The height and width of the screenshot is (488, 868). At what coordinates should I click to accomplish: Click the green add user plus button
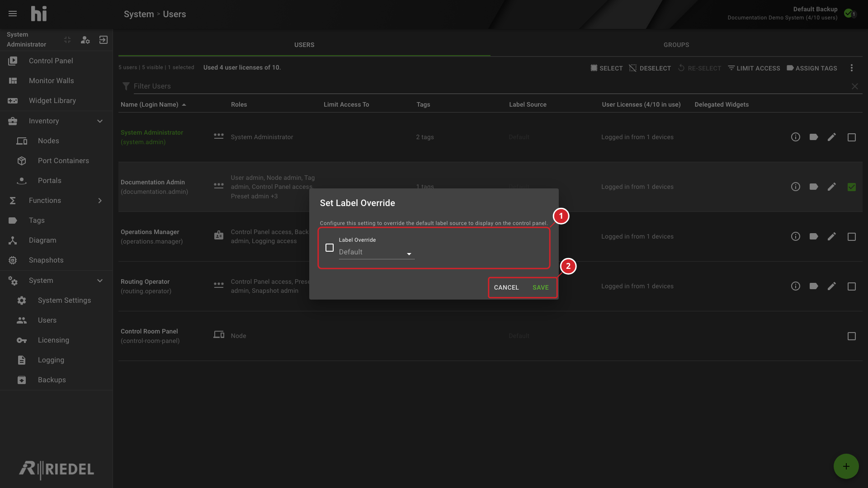pyautogui.click(x=846, y=466)
